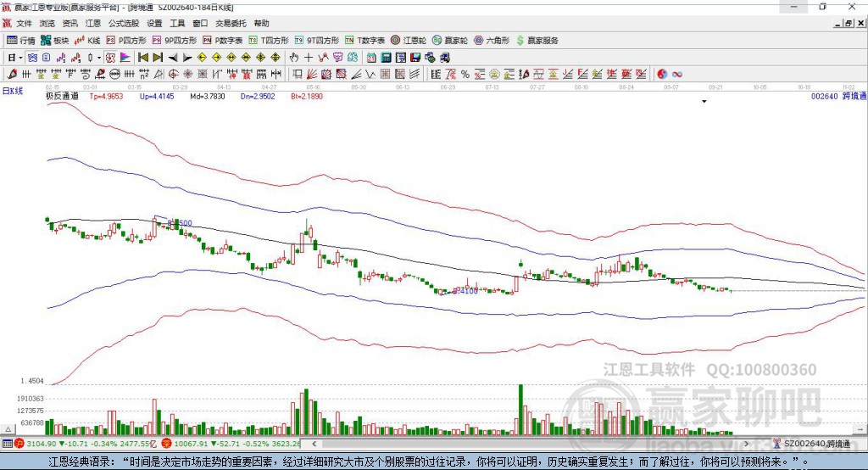
Task: Click the Md=3.7830 value
Action: coord(208,97)
